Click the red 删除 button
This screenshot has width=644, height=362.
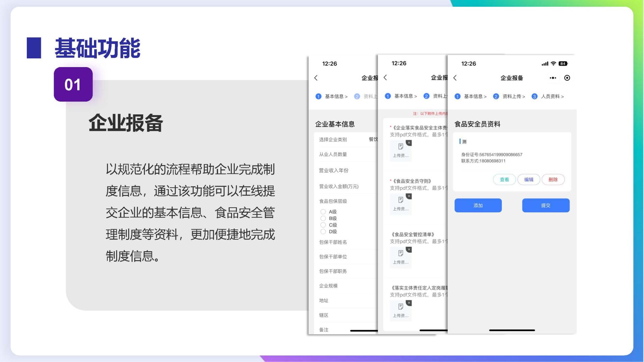click(x=553, y=179)
